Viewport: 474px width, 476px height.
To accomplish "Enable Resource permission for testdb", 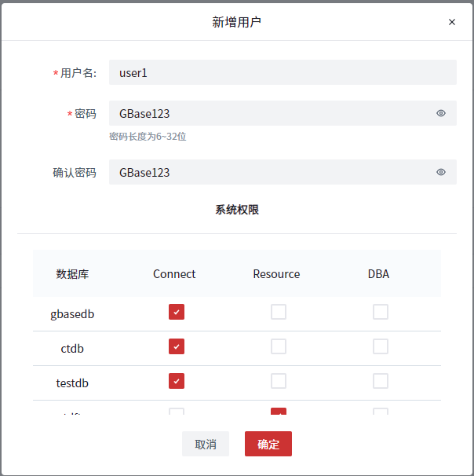I will pos(279,381).
